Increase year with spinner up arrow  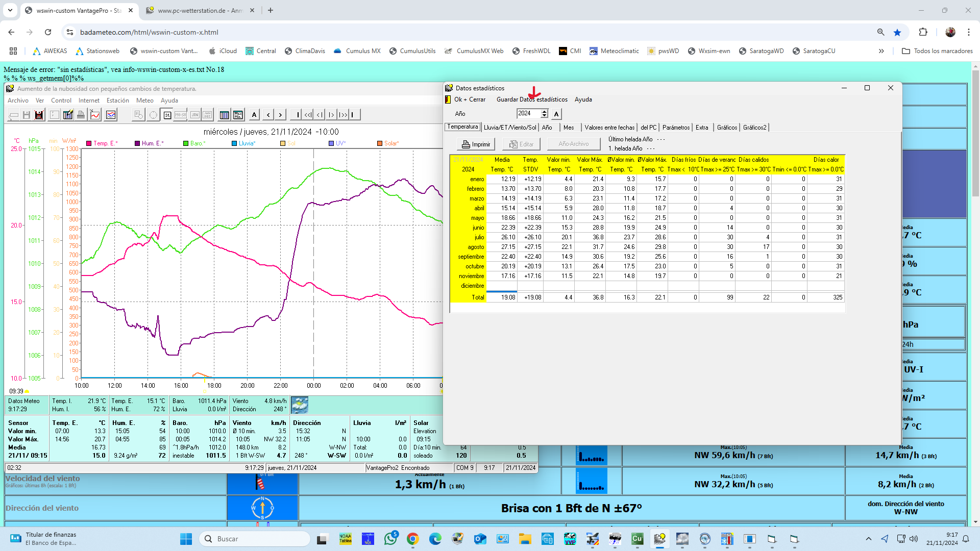pos(544,111)
